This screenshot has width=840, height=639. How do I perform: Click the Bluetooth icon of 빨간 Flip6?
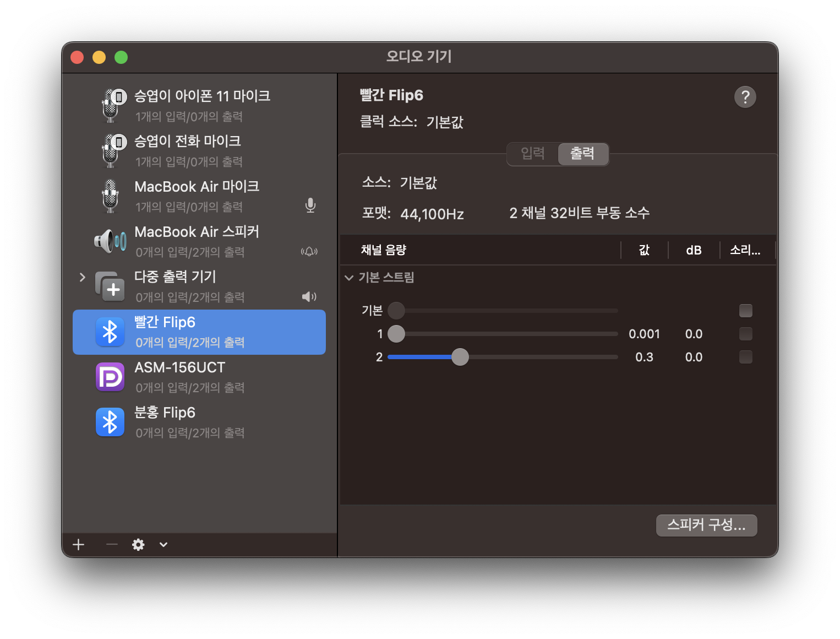pos(110,332)
